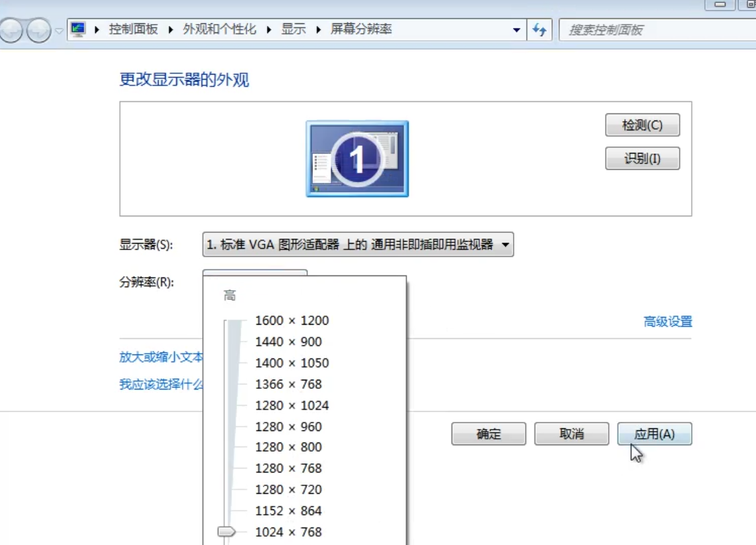Click the 取消 button
The height and width of the screenshot is (545, 756).
click(x=571, y=434)
